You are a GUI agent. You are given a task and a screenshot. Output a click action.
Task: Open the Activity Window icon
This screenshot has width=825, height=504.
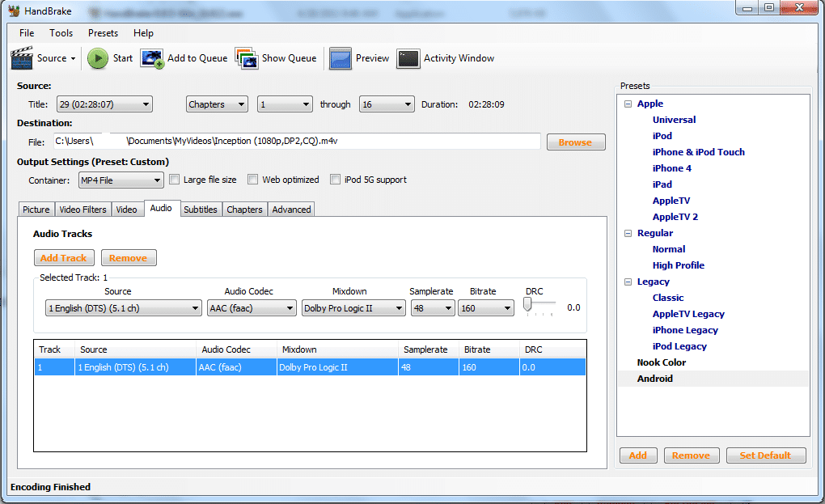coord(408,58)
